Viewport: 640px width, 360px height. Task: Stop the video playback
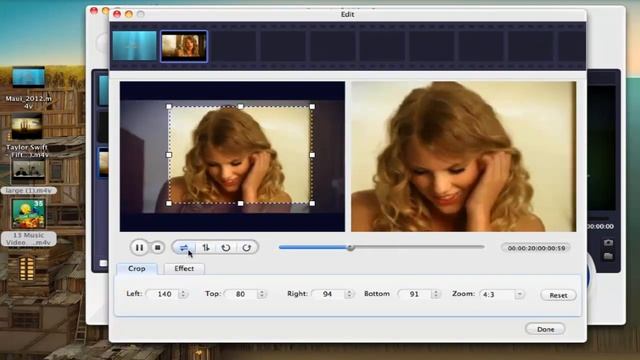[x=157, y=247]
